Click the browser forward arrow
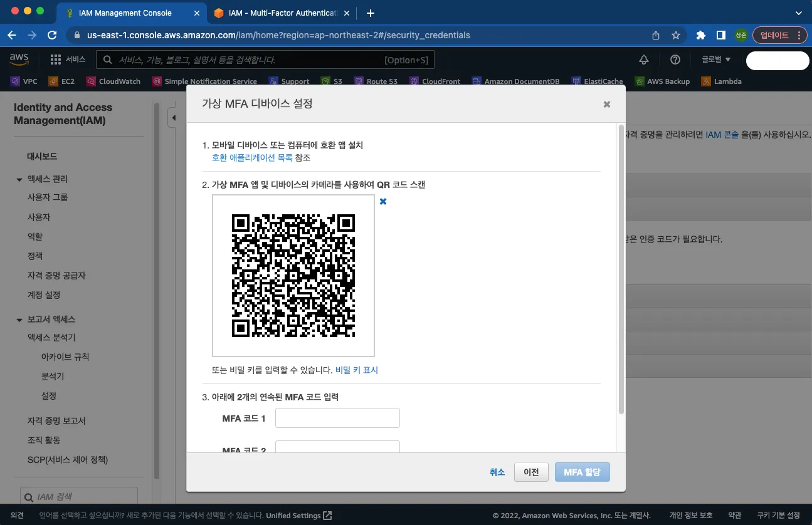The width and height of the screenshot is (812, 525). 32,35
